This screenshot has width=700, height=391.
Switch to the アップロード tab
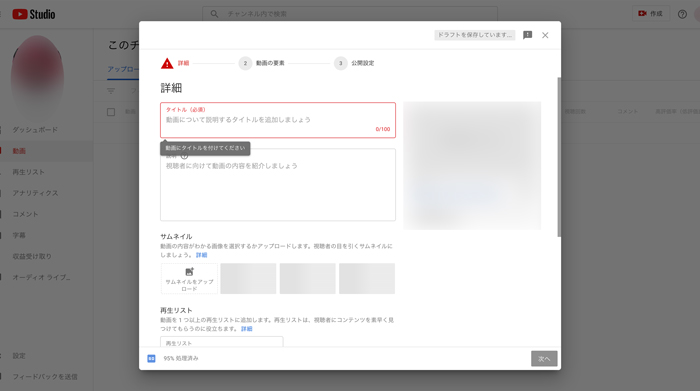click(x=123, y=70)
